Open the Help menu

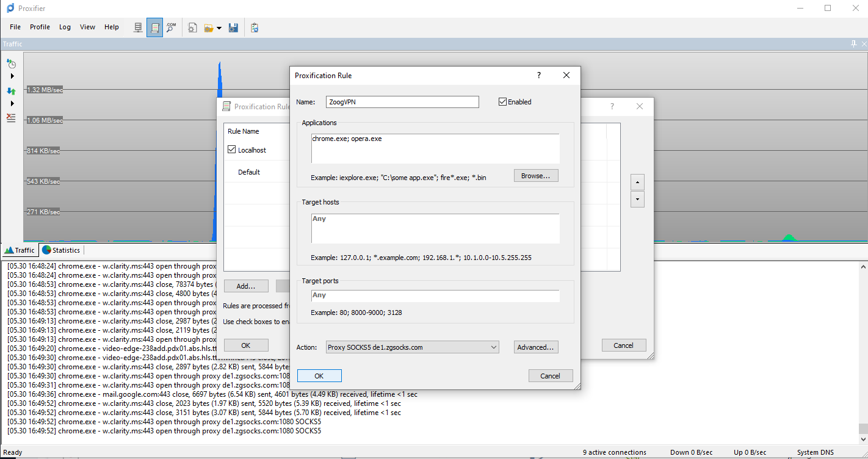point(112,27)
